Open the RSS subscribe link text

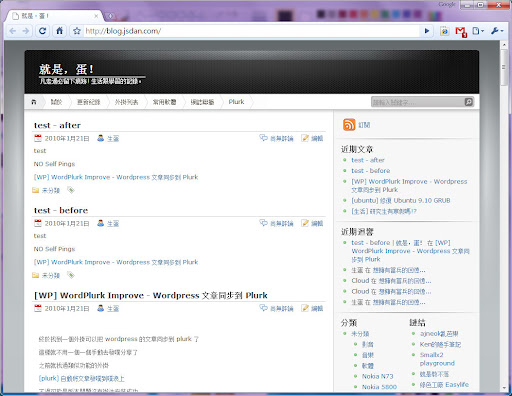[364, 125]
